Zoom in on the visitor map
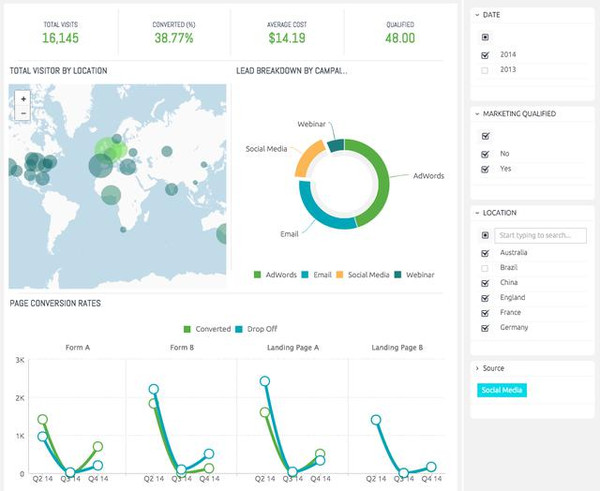The image size is (600, 491). 23,99
